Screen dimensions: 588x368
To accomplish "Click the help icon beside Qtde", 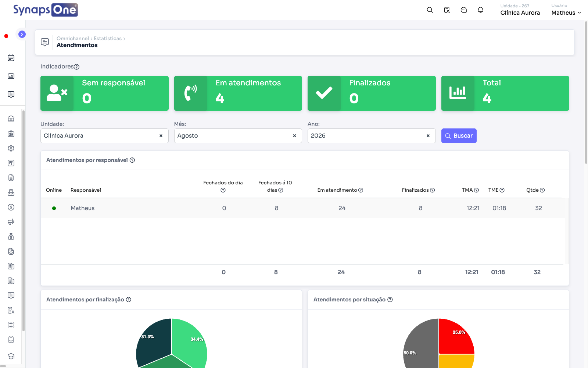I will coord(542,190).
